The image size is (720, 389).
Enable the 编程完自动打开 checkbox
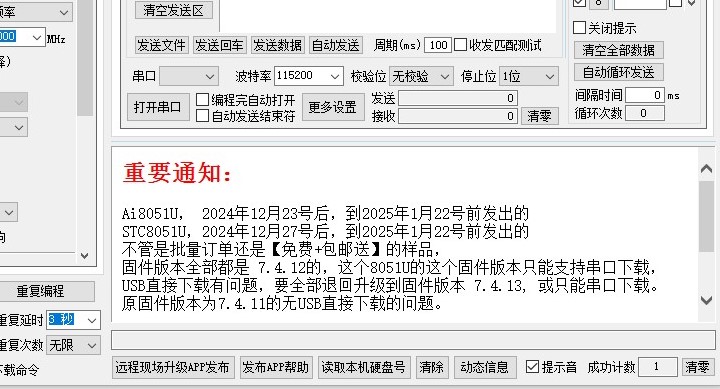[x=202, y=100]
